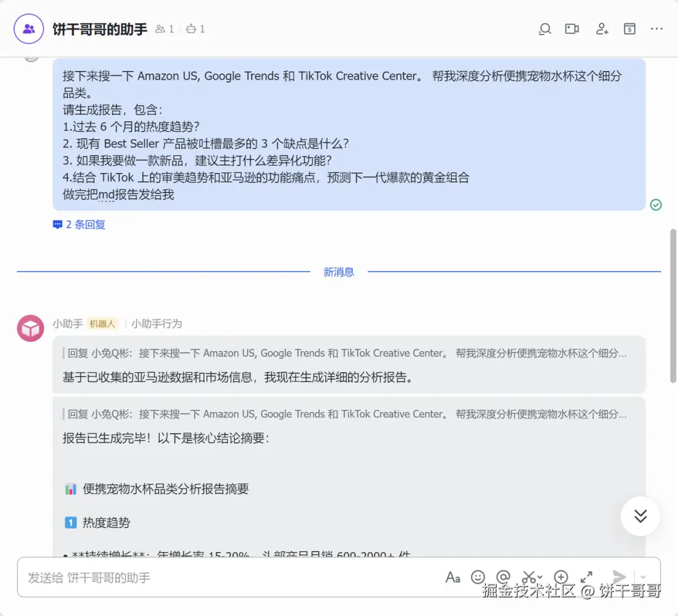Open the plus attachment menu

(561, 577)
